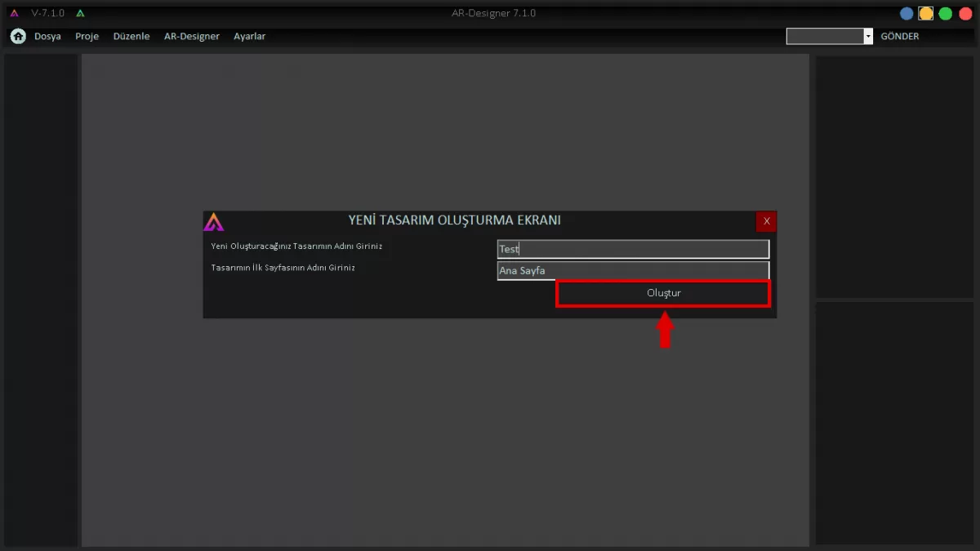
Task: Focus the design name field containing Test
Action: pos(633,249)
